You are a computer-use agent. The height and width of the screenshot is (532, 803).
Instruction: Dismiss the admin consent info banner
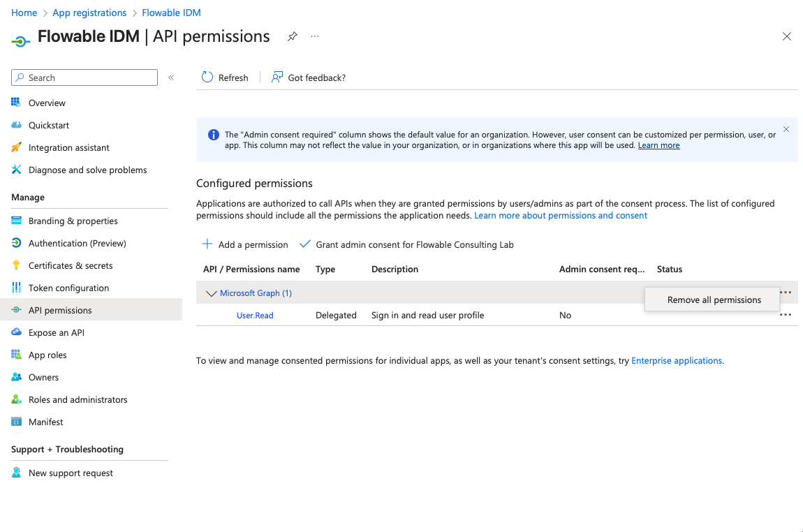[x=786, y=129]
